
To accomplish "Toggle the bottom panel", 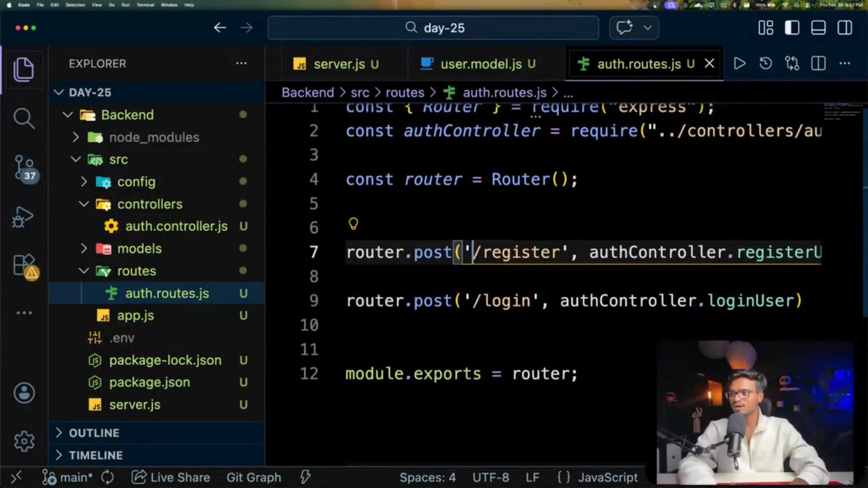I will click(x=818, y=28).
